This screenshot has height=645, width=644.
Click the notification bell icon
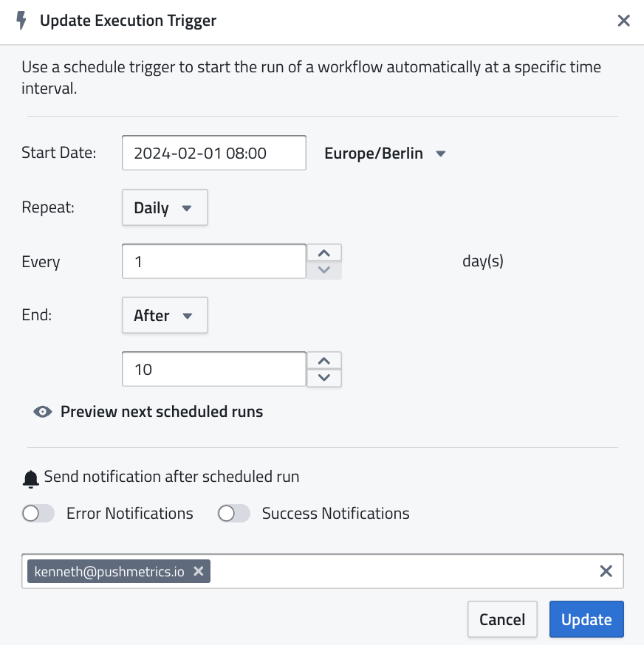tap(30, 478)
